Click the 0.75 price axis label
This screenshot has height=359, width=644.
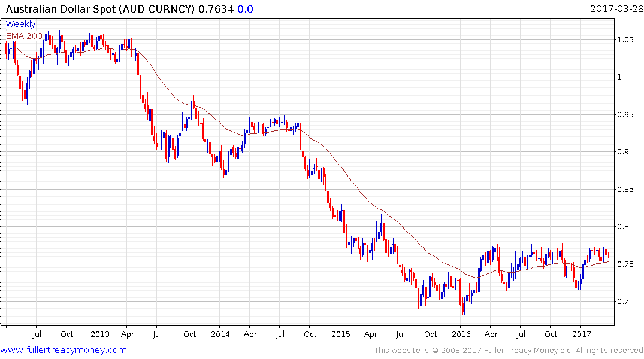[625, 264]
